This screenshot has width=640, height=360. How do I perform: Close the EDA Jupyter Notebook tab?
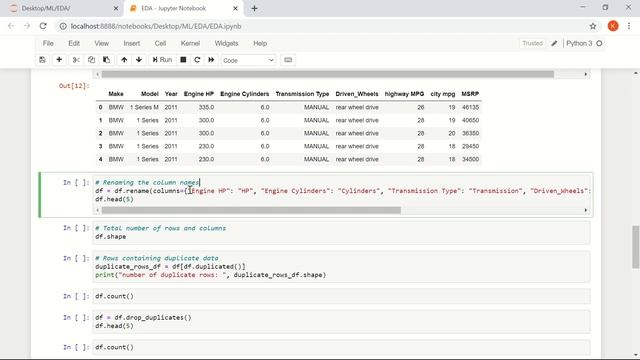(x=235, y=8)
